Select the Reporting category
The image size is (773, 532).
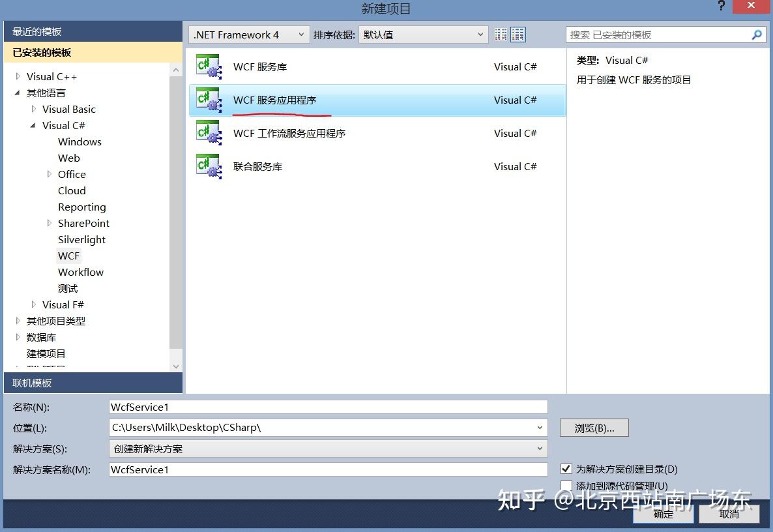pos(82,207)
